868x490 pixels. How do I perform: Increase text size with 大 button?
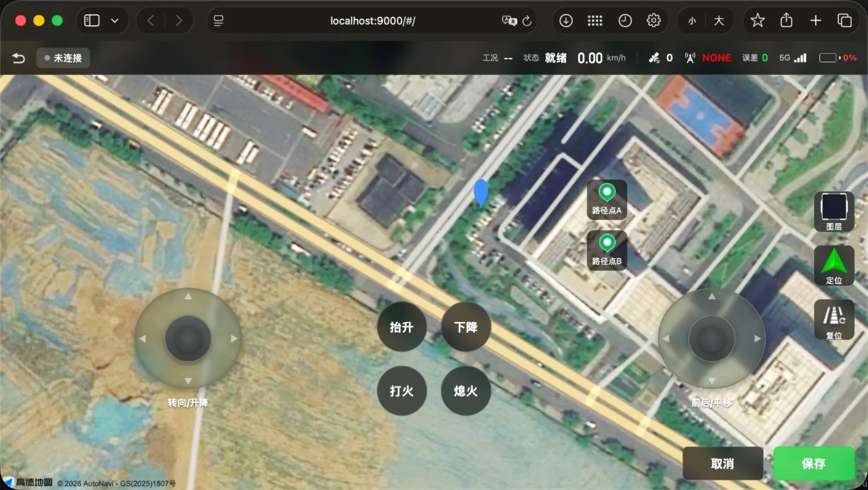(719, 20)
